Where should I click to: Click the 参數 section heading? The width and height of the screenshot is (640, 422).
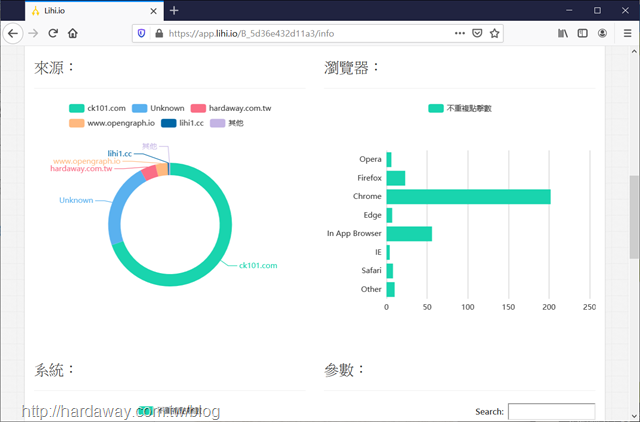click(x=344, y=370)
